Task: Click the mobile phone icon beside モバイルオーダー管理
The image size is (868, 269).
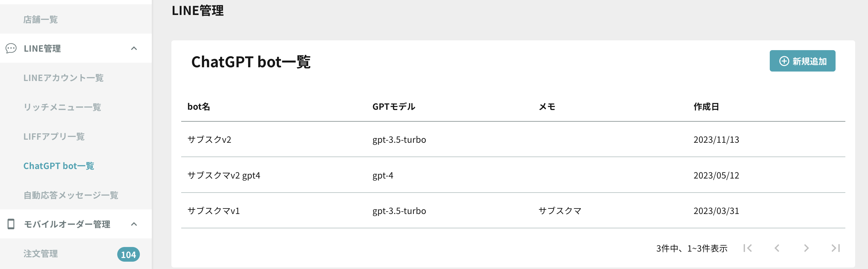Action: pyautogui.click(x=11, y=224)
